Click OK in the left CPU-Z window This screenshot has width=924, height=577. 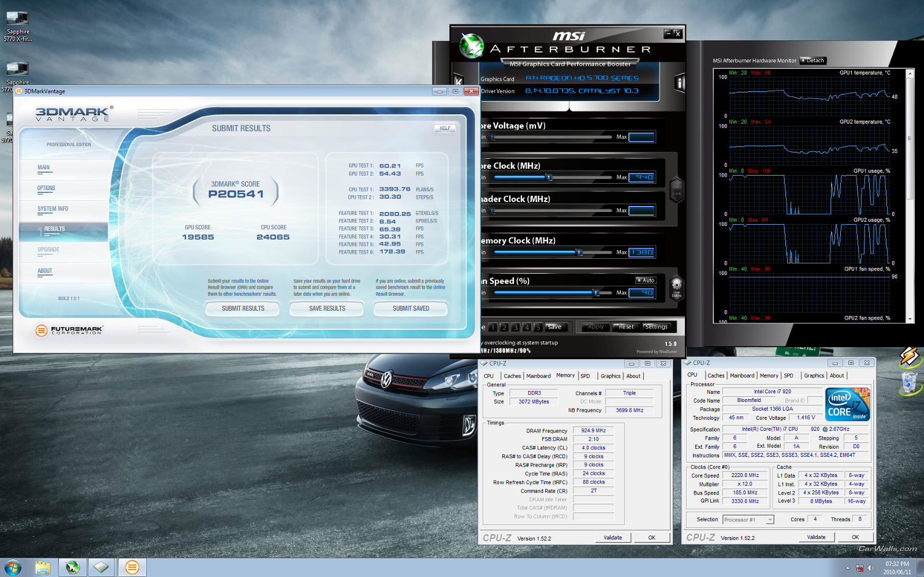[x=651, y=538]
